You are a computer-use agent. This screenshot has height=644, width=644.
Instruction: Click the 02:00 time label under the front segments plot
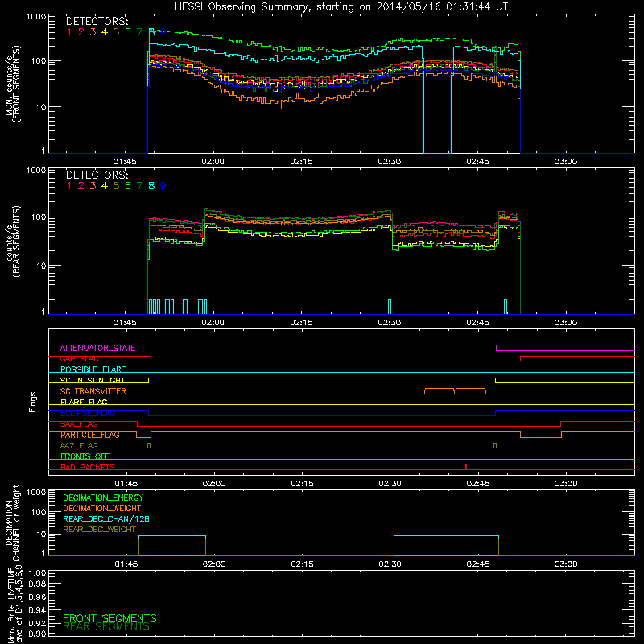pyautogui.click(x=213, y=162)
